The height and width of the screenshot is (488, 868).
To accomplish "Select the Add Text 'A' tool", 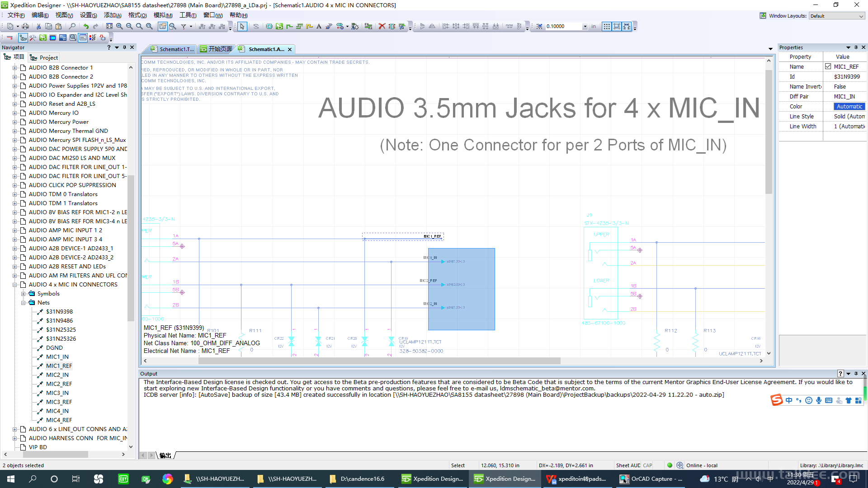I will click(x=319, y=26).
